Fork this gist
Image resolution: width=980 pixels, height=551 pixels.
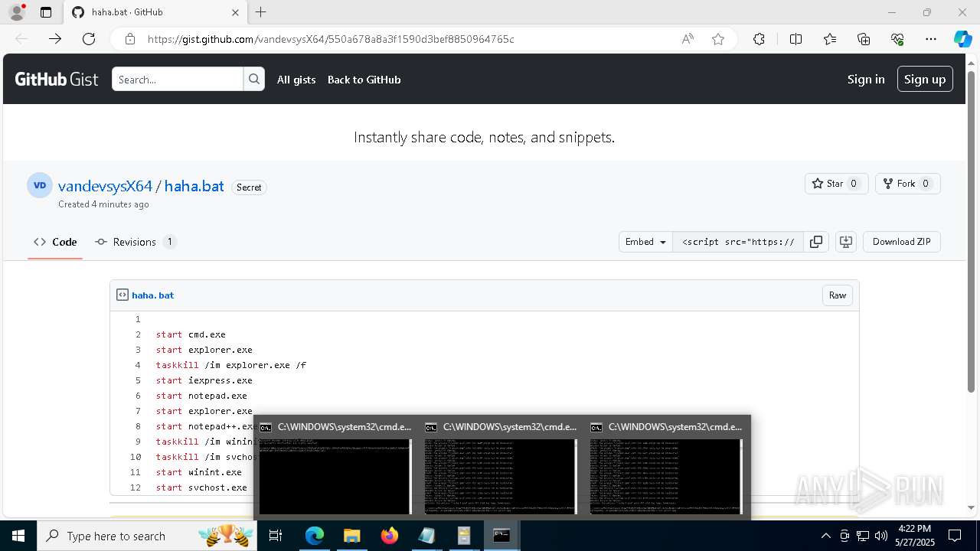click(907, 184)
